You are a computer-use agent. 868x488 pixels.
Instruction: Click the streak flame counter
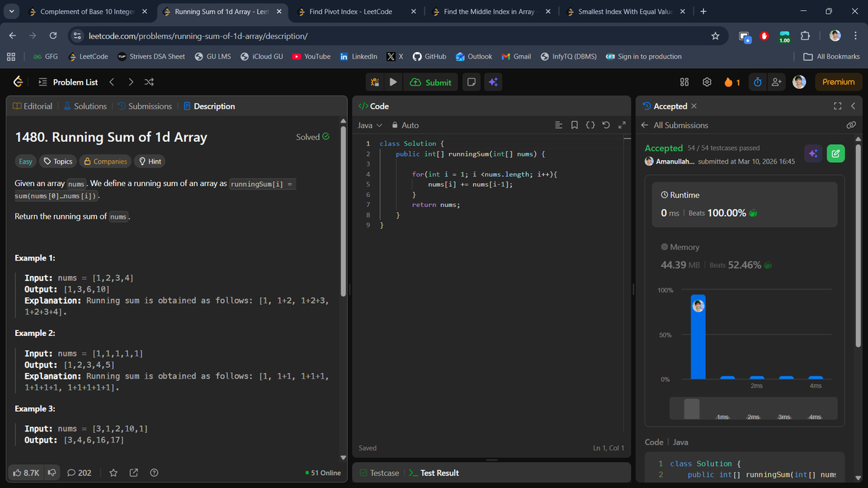(731, 82)
